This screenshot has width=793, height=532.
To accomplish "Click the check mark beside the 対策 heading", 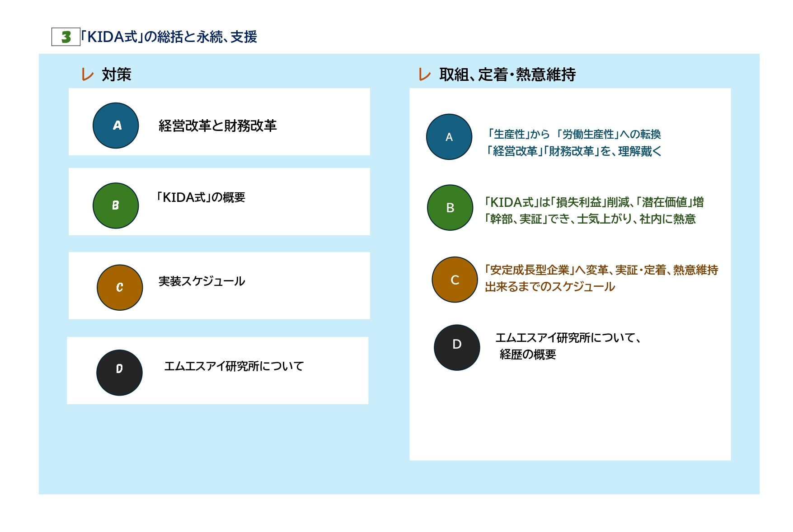I will 87,75.
